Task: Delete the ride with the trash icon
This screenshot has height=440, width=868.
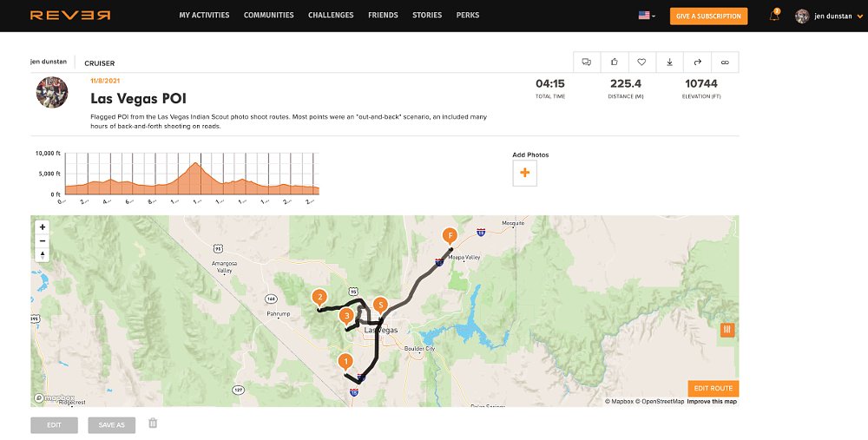Action: [153, 424]
